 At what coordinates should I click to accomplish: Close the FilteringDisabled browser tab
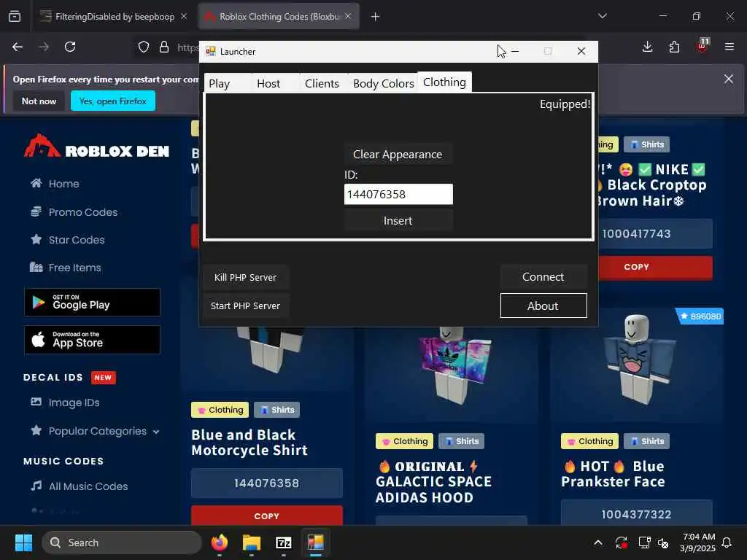click(x=184, y=16)
